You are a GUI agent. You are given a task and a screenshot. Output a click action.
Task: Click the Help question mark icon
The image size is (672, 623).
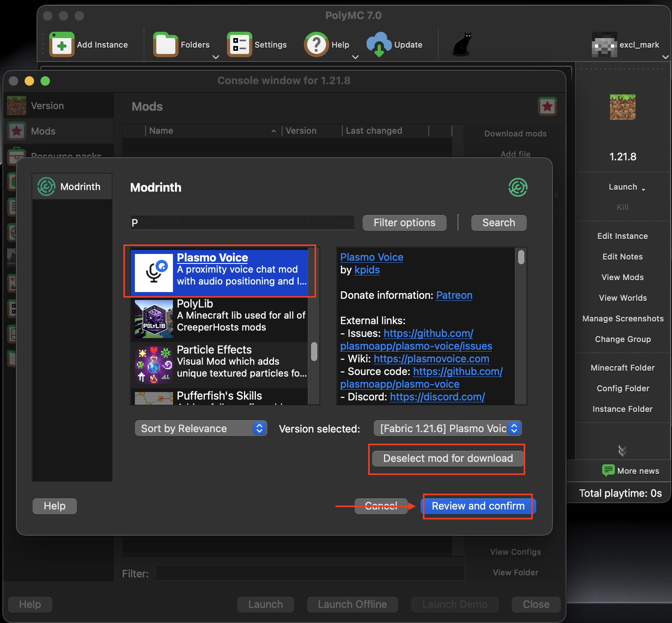316,45
